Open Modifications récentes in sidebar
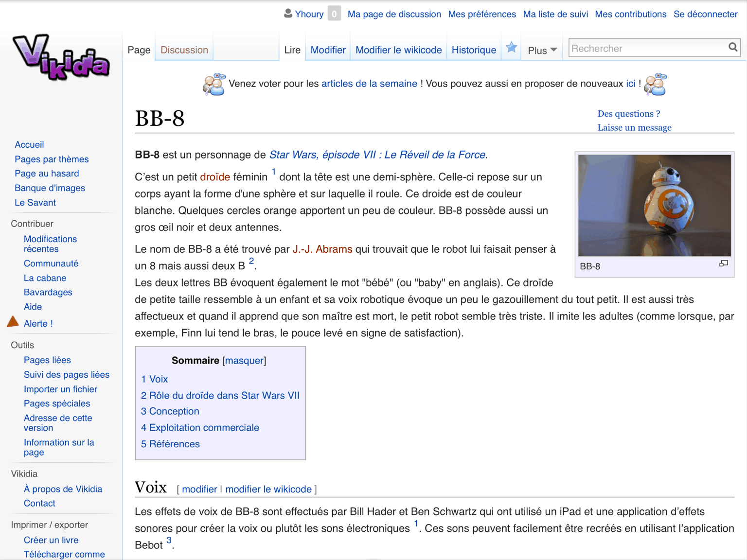The width and height of the screenshot is (747, 560). pos(50,244)
